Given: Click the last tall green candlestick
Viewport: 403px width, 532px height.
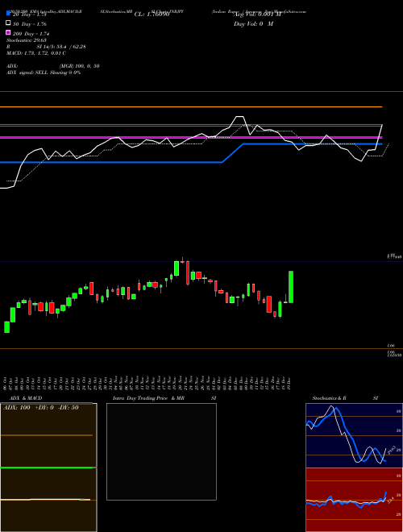Looking at the screenshot, I should point(291,287).
